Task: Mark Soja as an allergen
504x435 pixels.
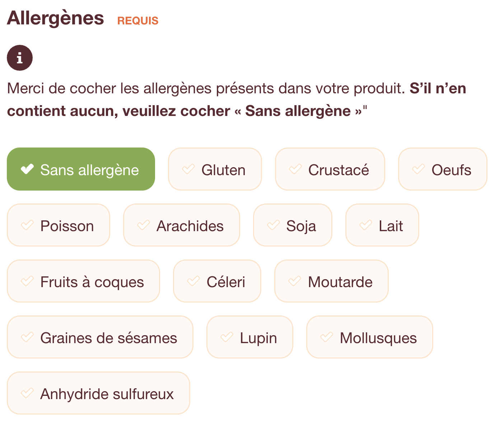Action: 293,225
